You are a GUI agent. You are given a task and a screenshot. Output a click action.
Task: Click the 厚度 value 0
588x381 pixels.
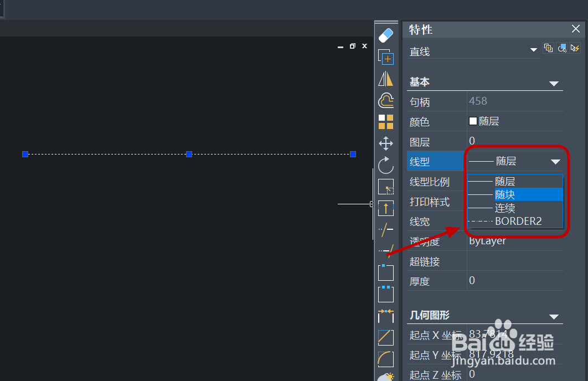click(x=472, y=281)
